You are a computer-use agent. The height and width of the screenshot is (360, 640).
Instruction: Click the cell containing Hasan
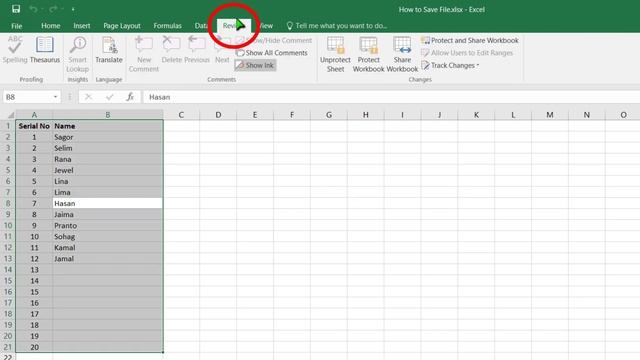(108, 203)
